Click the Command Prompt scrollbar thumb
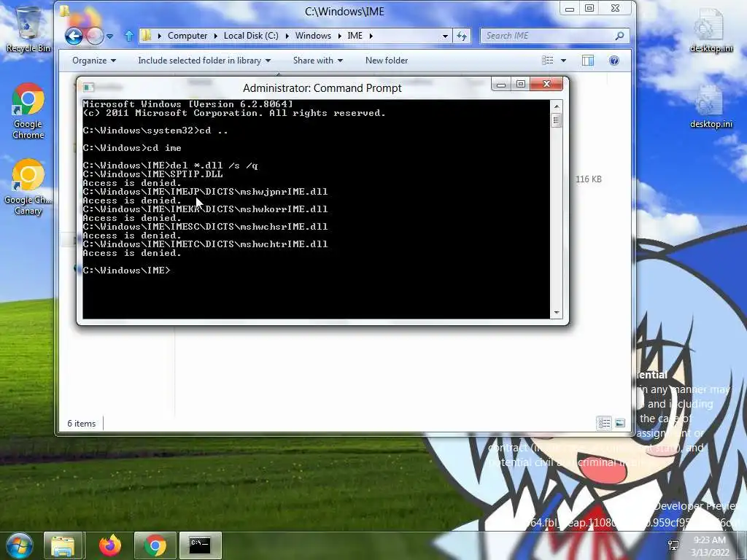Image resolution: width=747 pixels, height=560 pixels. pyautogui.click(x=556, y=120)
